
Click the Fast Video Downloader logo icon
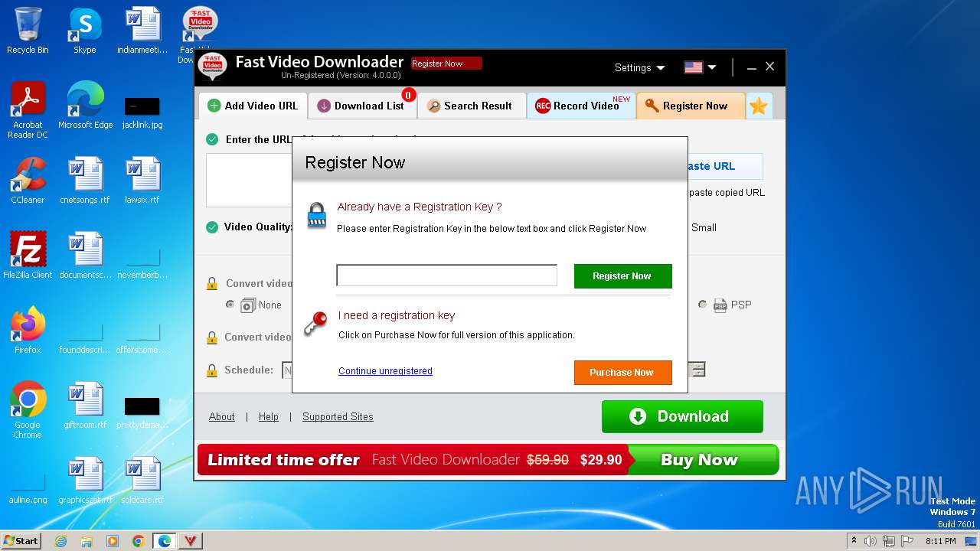(212, 67)
